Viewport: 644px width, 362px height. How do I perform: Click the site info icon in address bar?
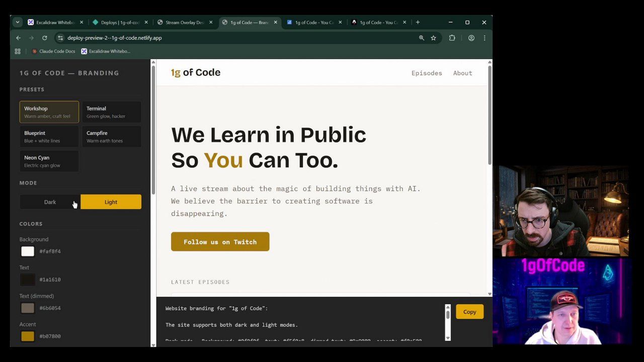[x=60, y=38]
